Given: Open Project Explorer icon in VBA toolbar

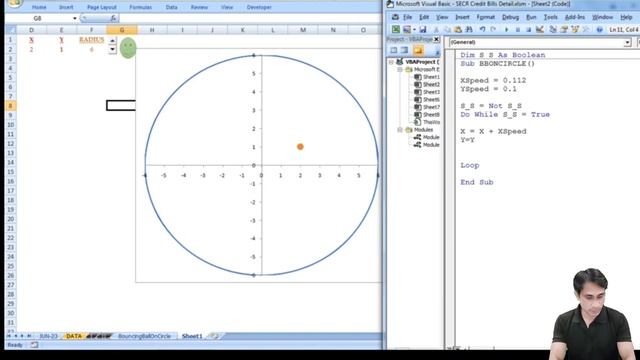Looking at the screenshot, I should [553, 30].
